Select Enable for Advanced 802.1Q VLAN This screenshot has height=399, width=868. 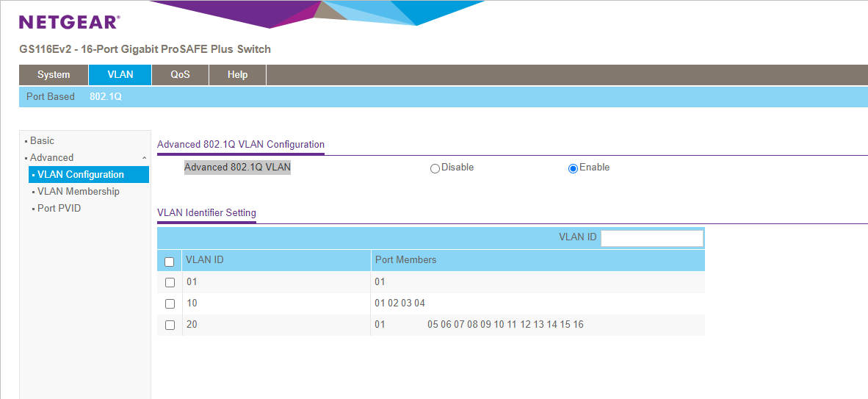click(573, 168)
